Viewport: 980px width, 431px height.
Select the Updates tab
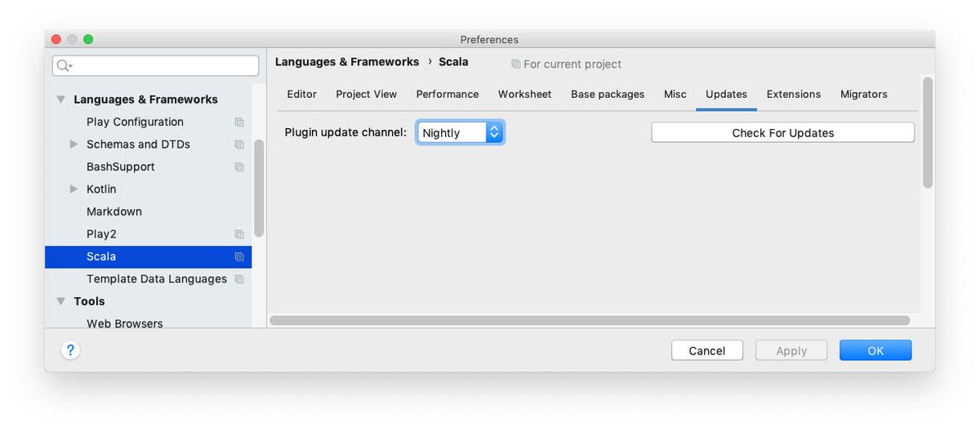(x=726, y=94)
